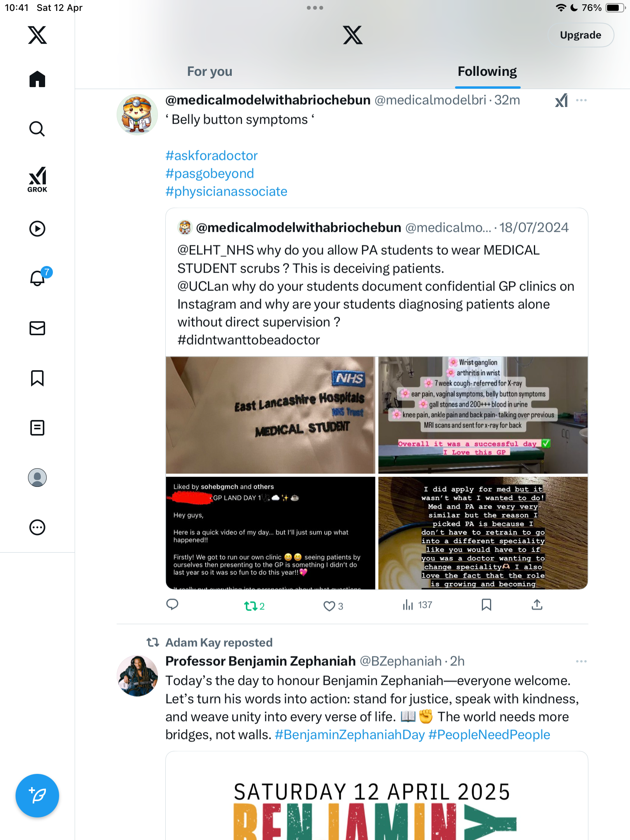630x840 pixels.
Task: Open the #physicianassociate hashtag link
Action: tap(226, 191)
